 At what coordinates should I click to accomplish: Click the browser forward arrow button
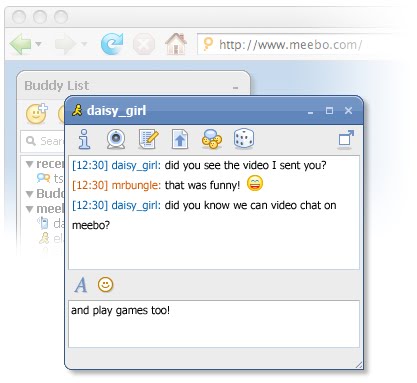[65, 44]
